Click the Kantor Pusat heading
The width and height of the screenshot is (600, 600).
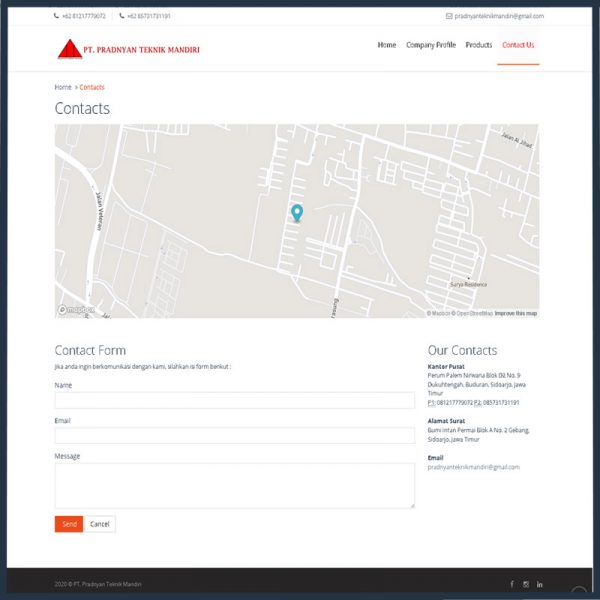[x=446, y=366]
